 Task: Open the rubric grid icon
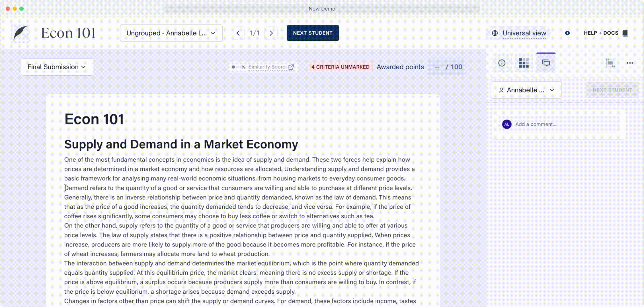point(524,63)
